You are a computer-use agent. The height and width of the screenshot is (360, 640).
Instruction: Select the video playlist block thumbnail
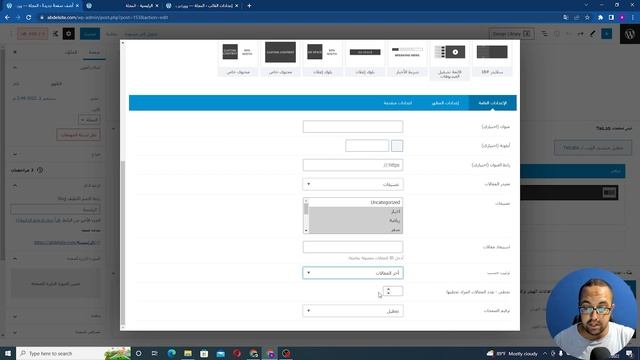click(450, 52)
